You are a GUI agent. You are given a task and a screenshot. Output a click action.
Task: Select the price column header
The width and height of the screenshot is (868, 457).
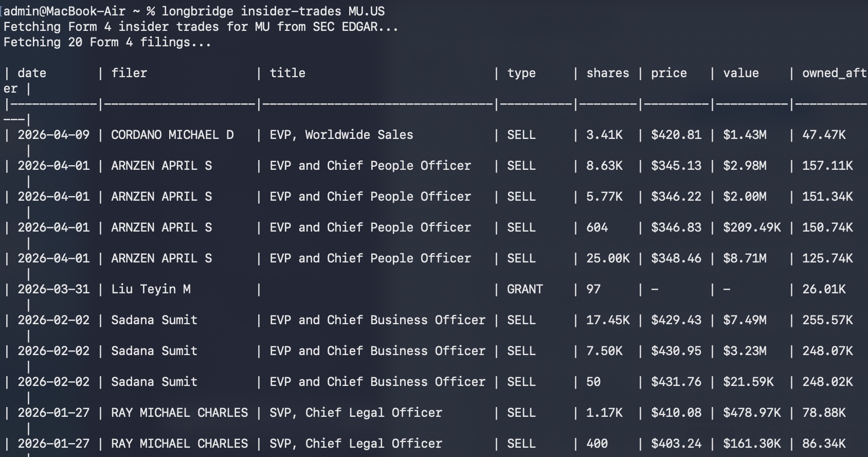coord(668,73)
